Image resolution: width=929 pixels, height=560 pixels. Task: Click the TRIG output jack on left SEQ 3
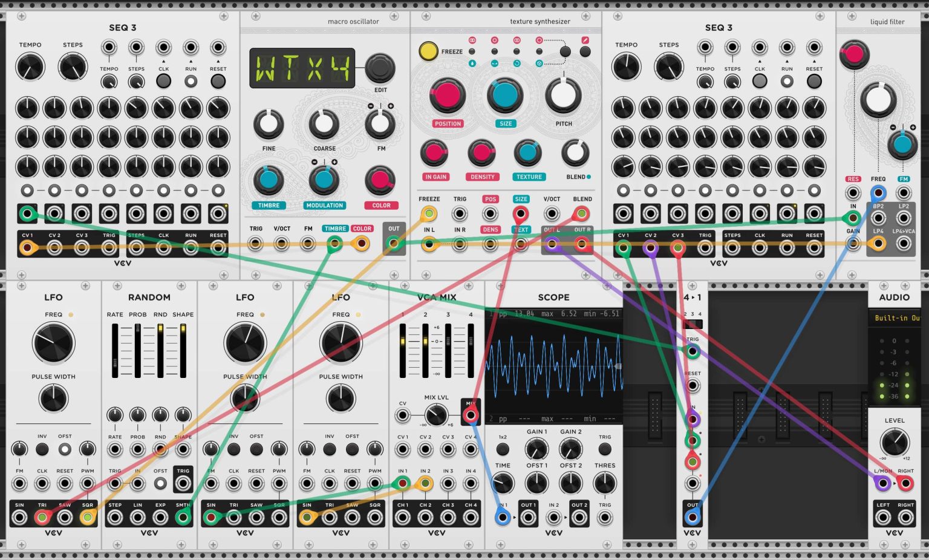[109, 247]
